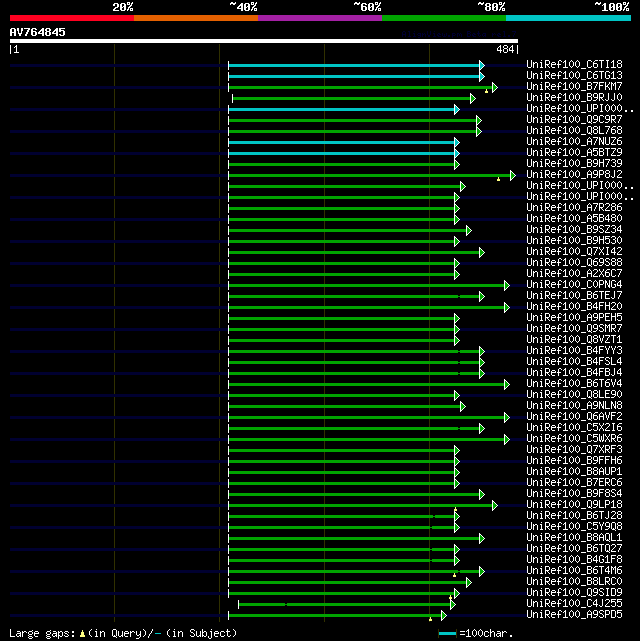The width and height of the screenshot is (640, 641).
Task: Click the query title AV764845
Action: point(38,32)
